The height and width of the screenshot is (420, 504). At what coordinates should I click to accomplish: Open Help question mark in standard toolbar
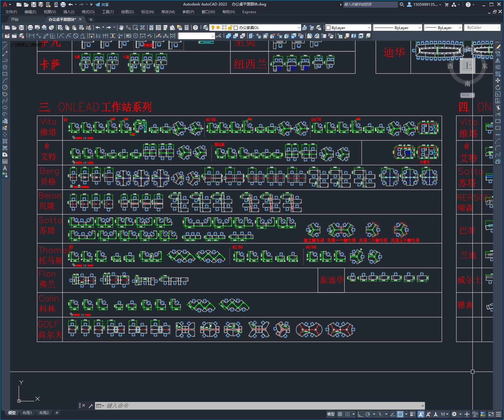pos(195,28)
